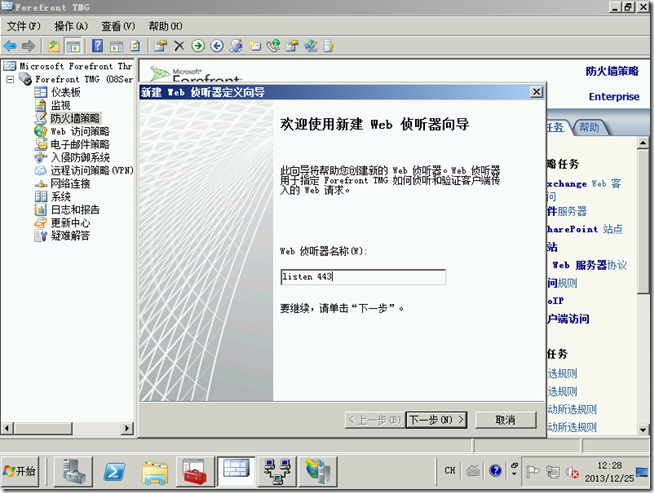Click the Web 服务器协议 task link

[x=589, y=265]
